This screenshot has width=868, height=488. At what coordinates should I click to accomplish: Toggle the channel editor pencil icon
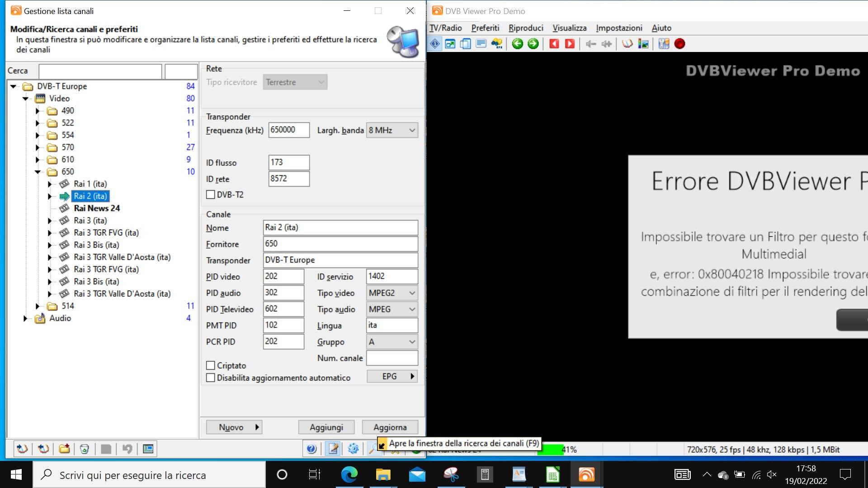point(333,449)
